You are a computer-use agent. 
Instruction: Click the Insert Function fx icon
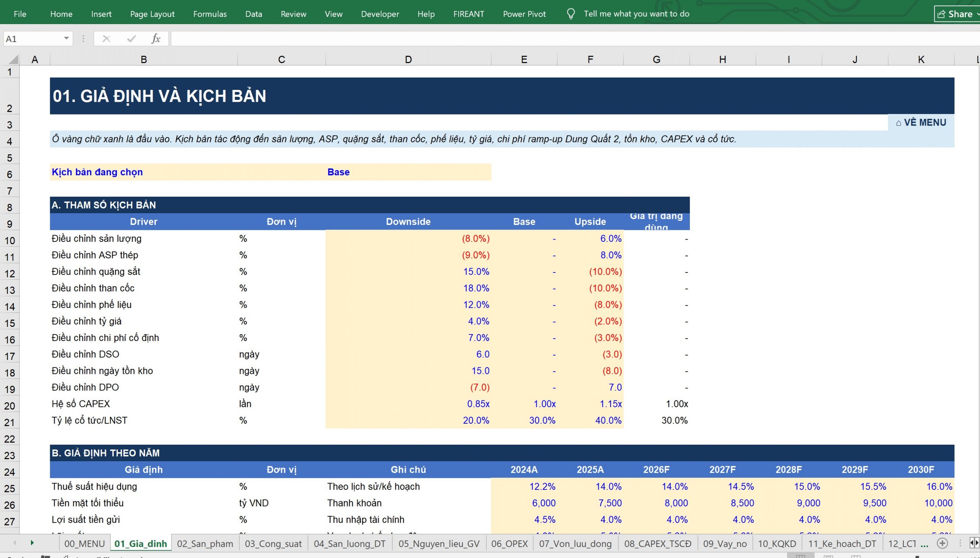click(x=155, y=39)
